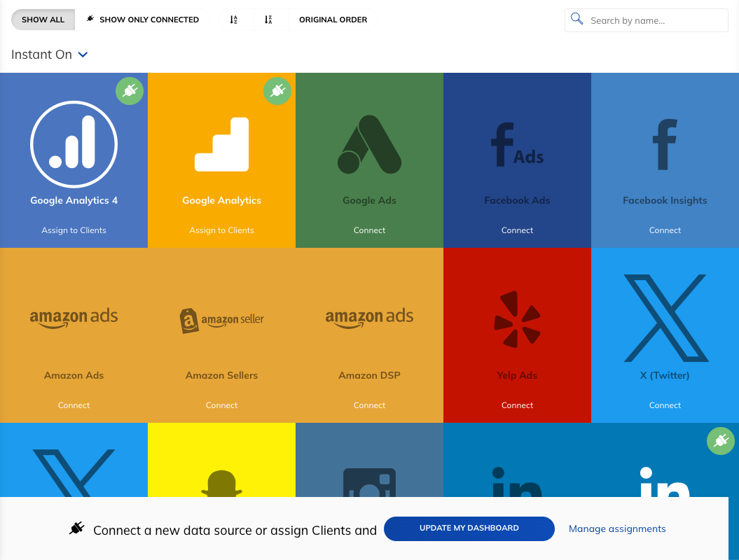Image resolution: width=739 pixels, height=560 pixels.
Task: Connect Amazon DSP
Action: [370, 405]
